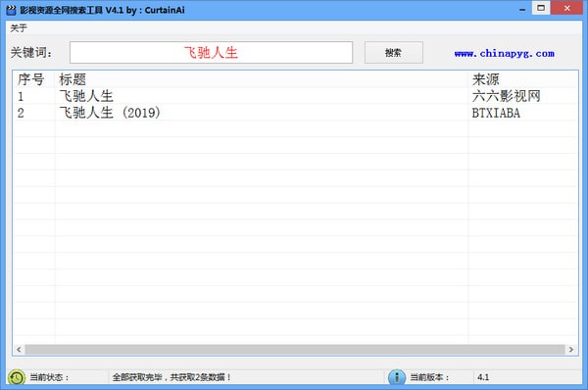Click the app icon in title bar

coord(11,10)
